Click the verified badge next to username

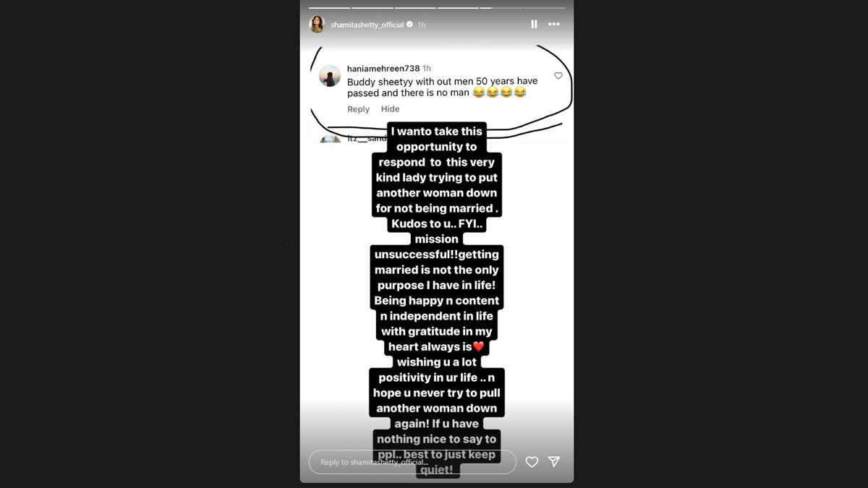410,25
